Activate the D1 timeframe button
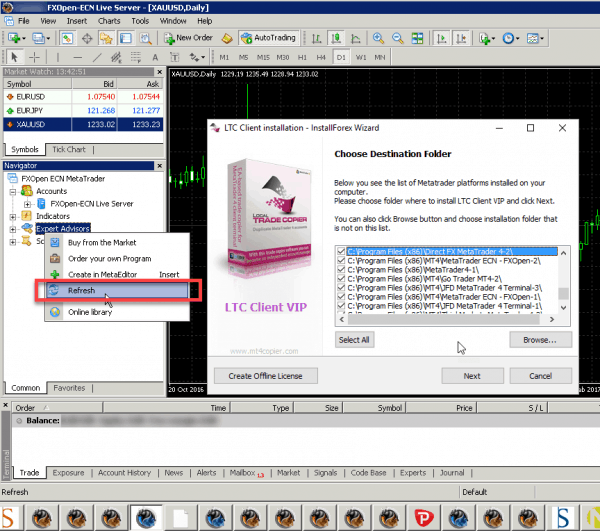 (341, 57)
